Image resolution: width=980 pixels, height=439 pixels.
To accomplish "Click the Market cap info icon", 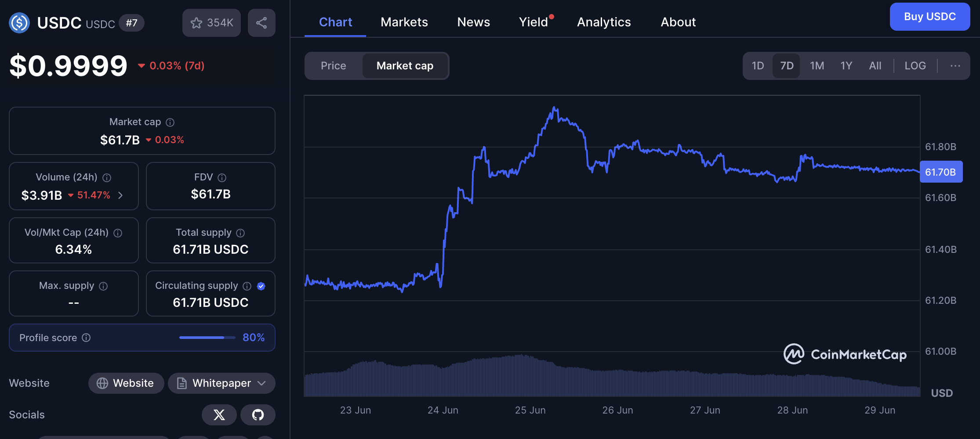I will (x=170, y=122).
